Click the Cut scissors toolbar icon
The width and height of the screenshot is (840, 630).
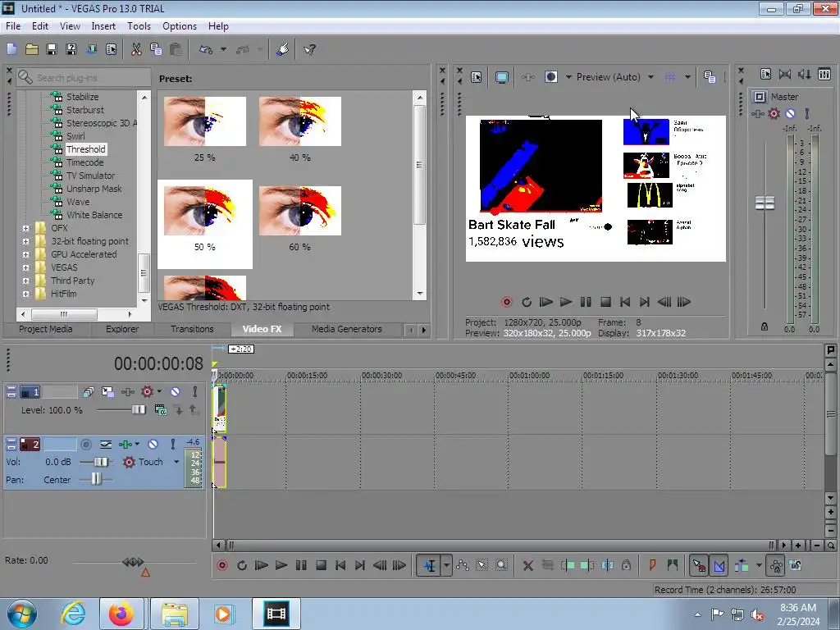tap(136, 49)
